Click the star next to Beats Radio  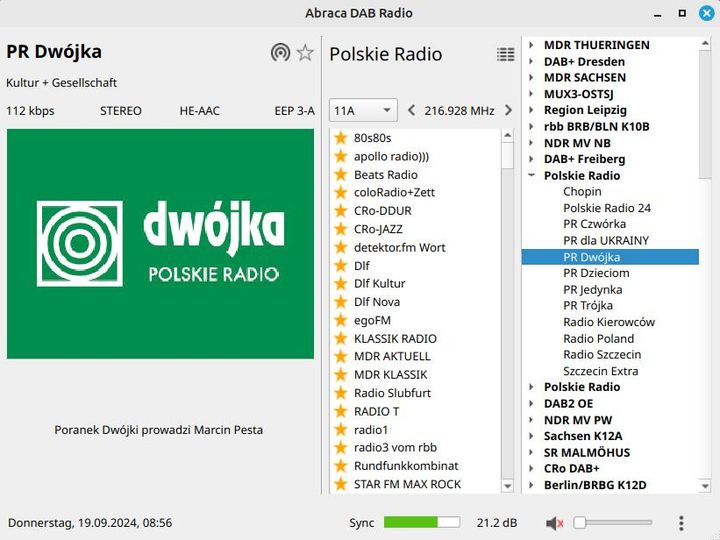340,175
